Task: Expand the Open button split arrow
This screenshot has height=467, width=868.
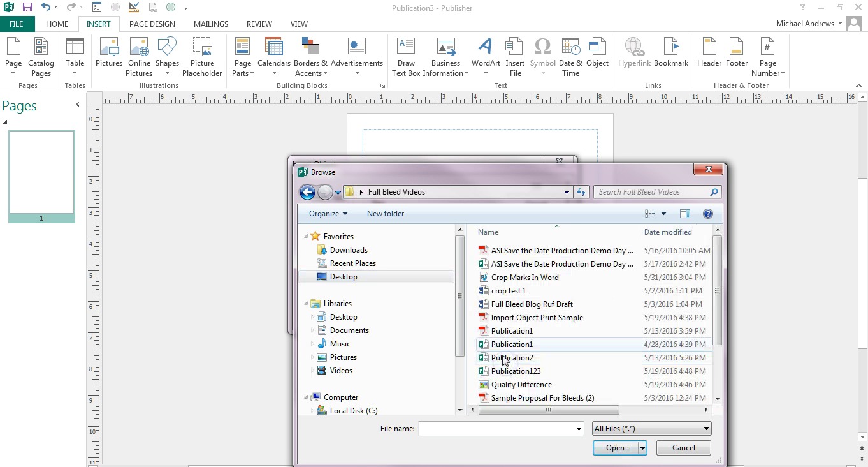Action: click(x=642, y=448)
